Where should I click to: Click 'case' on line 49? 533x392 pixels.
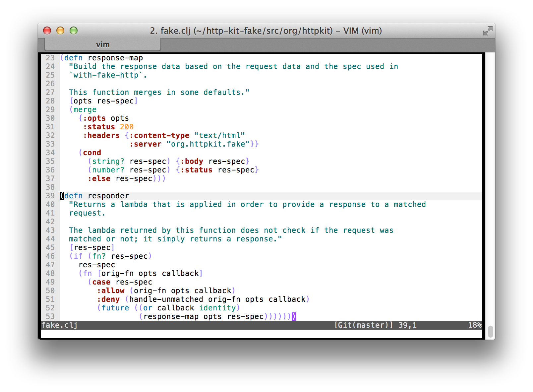click(101, 282)
